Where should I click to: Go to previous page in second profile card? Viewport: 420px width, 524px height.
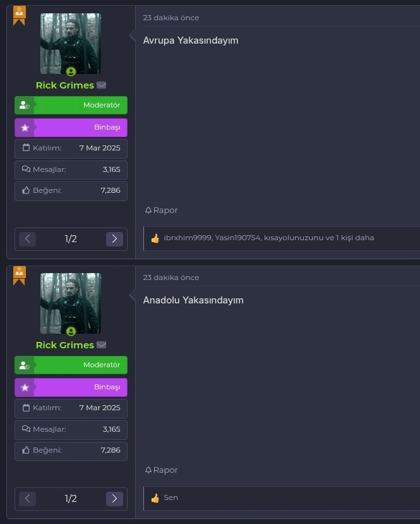coord(27,499)
